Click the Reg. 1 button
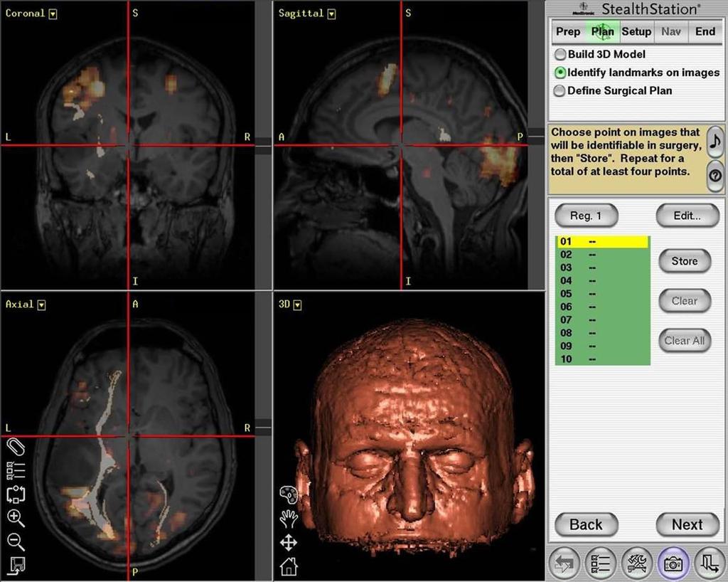The width and height of the screenshot is (728, 582). (586, 216)
